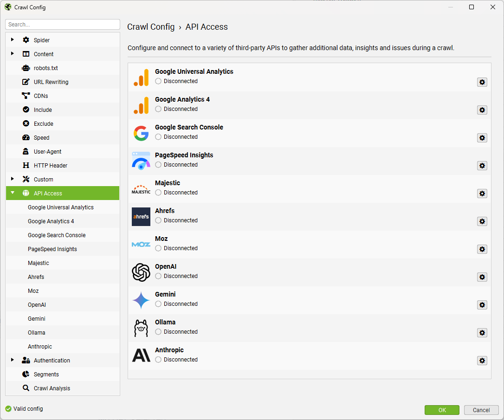Open Majestic settings gear
The width and height of the screenshot is (504, 420).
[482, 194]
